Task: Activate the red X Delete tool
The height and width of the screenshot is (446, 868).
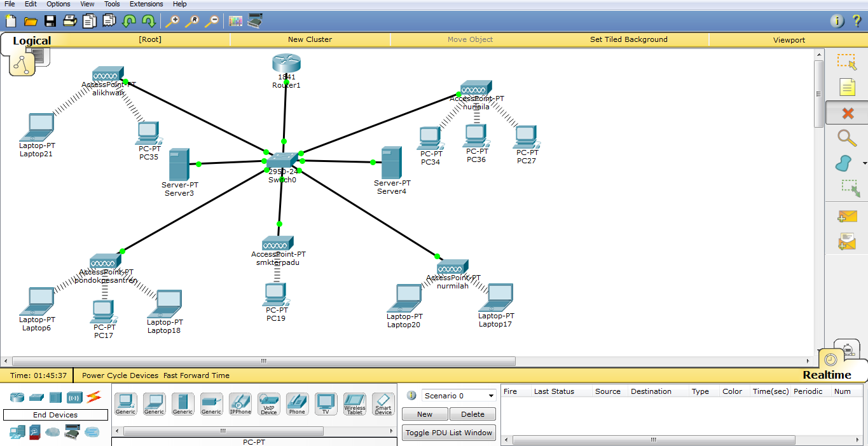Action: 846,113
